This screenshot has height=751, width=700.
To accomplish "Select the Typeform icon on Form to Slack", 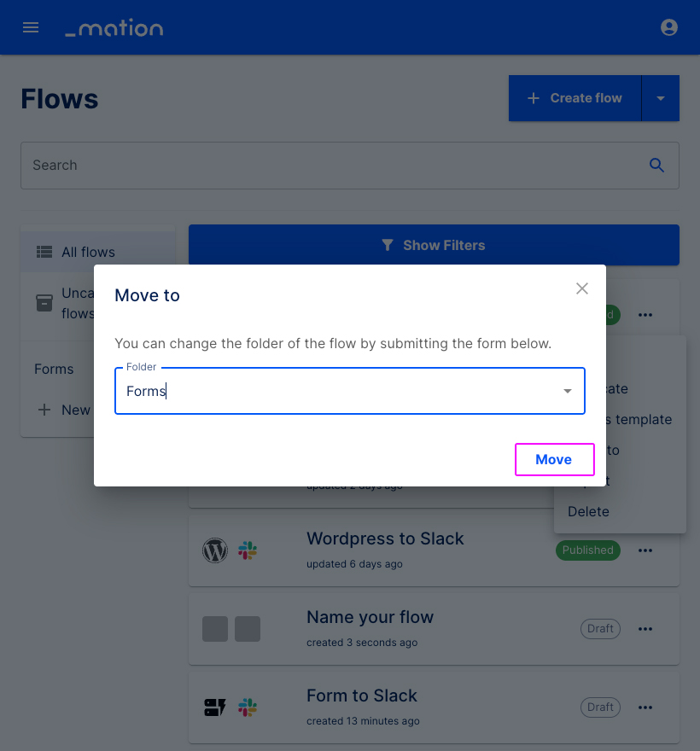I will pos(215,707).
